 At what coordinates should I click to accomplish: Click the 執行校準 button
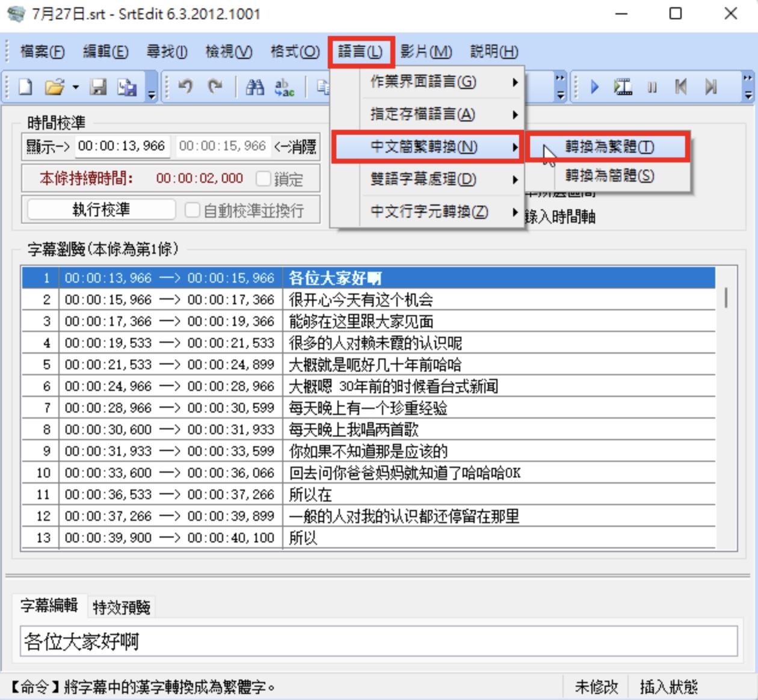pyautogui.click(x=101, y=209)
